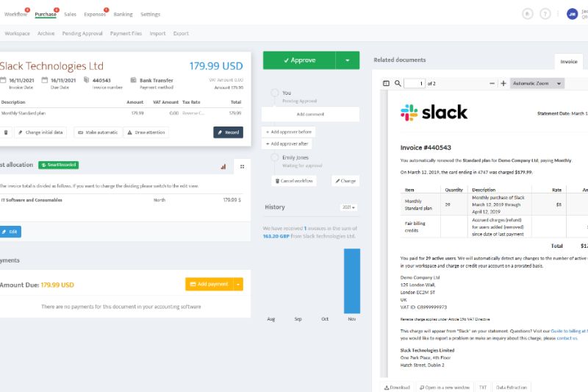The height and width of the screenshot is (392, 588).
Task: Click the contact us link in invoice
Action: point(567,338)
